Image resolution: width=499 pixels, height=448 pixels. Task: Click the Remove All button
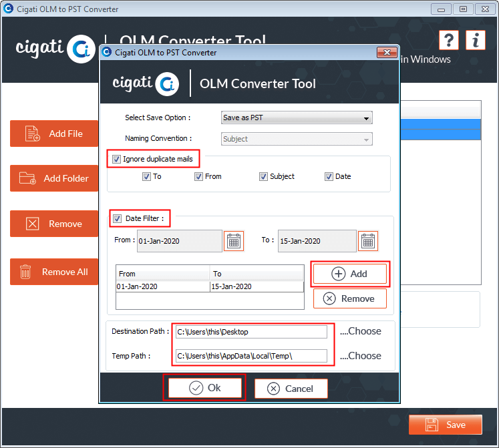pos(54,272)
